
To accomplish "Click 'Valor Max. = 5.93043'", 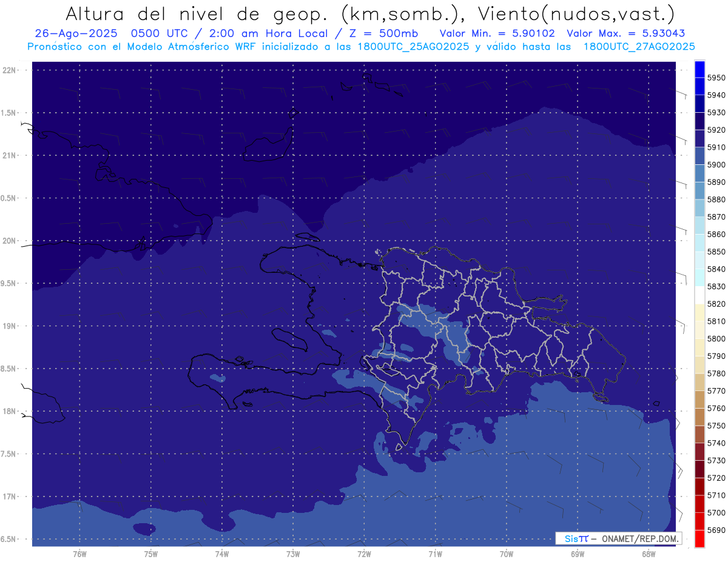I will pyautogui.click(x=625, y=34).
